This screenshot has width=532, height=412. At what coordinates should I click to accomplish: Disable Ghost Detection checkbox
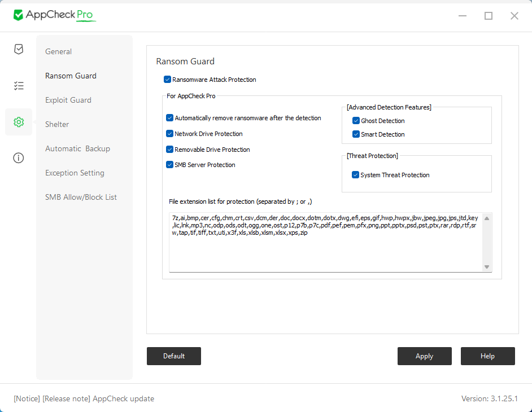tap(356, 121)
